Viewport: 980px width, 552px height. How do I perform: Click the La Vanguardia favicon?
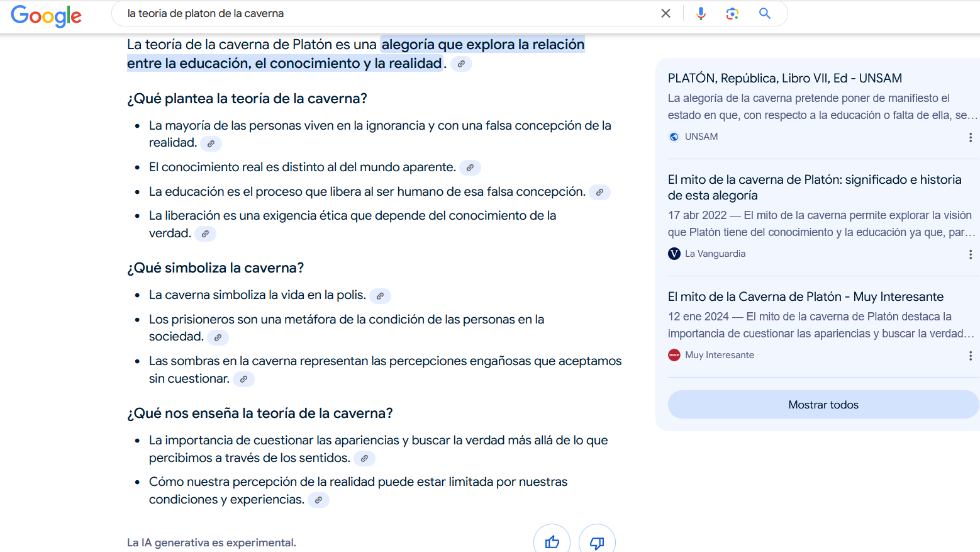click(674, 254)
